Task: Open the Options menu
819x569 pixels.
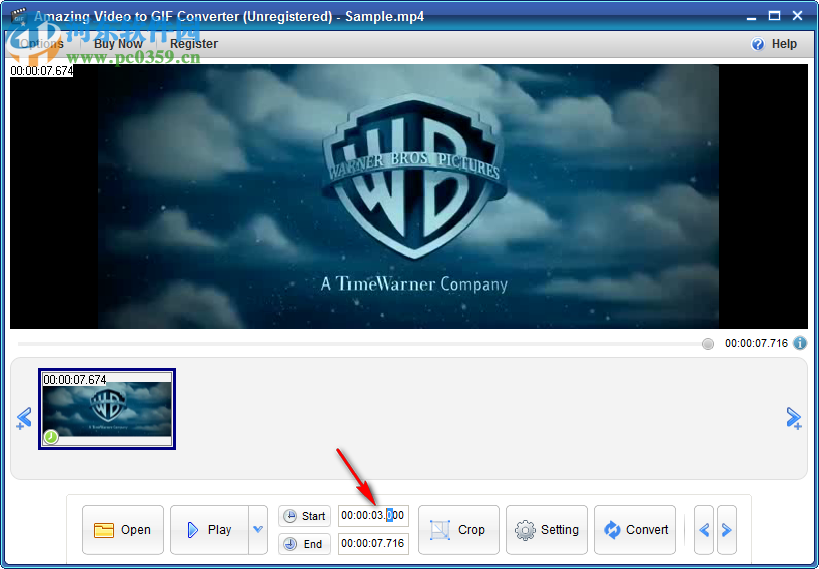Action: 40,44
